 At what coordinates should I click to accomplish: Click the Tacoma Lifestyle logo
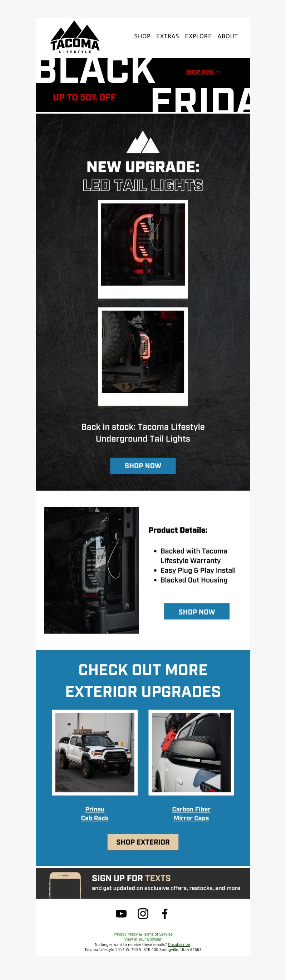pyautogui.click(x=75, y=37)
